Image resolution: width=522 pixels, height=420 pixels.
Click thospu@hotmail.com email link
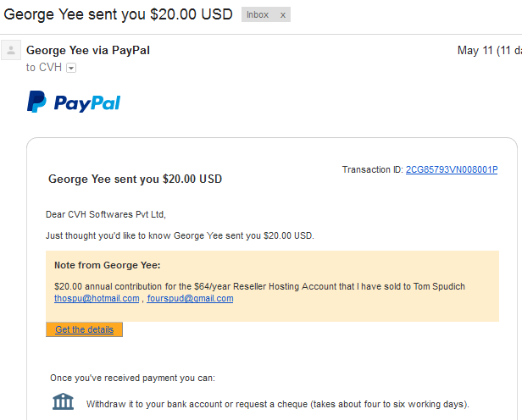(97, 298)
